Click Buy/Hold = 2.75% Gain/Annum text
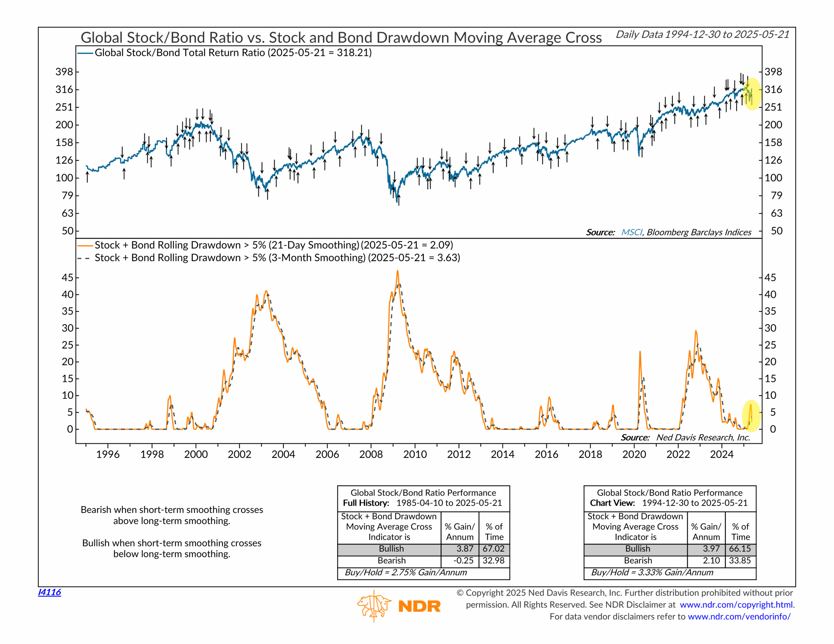The image size is (834, 644). coord(406,572)
